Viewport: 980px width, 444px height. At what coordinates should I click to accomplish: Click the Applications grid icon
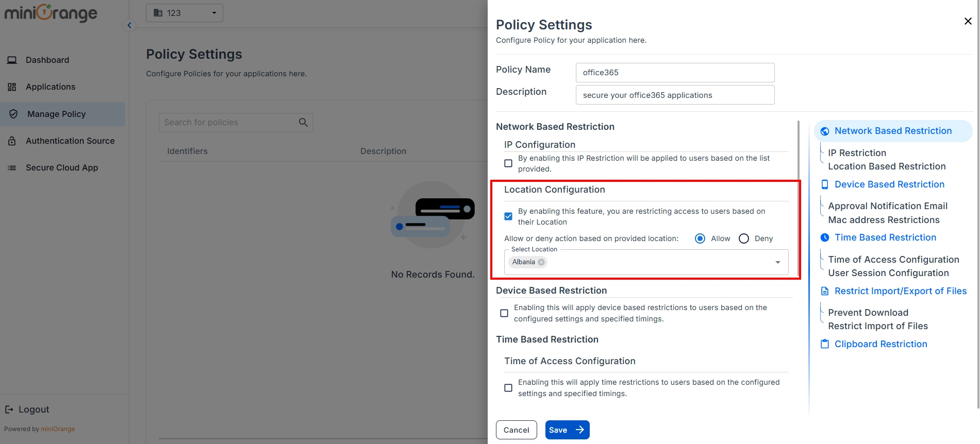[12, 87]
